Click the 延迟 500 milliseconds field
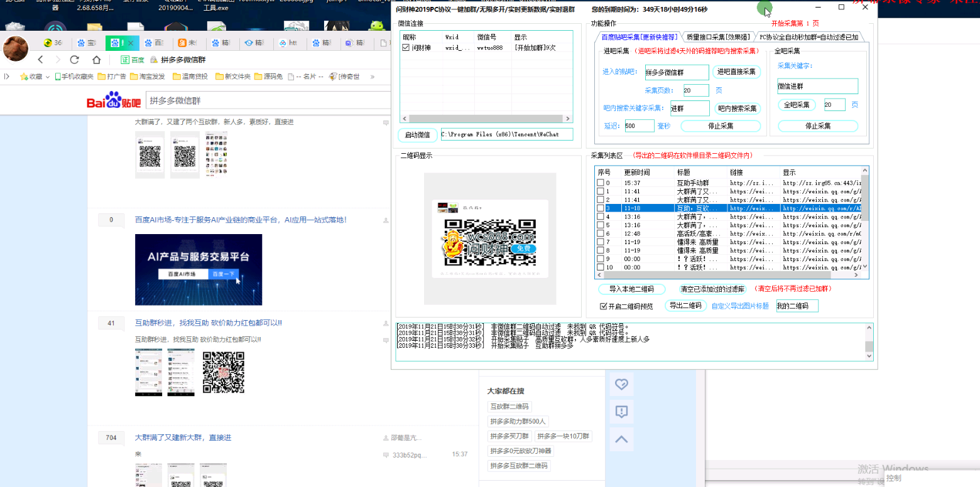The image size is (980, 487). click(640, 126)
